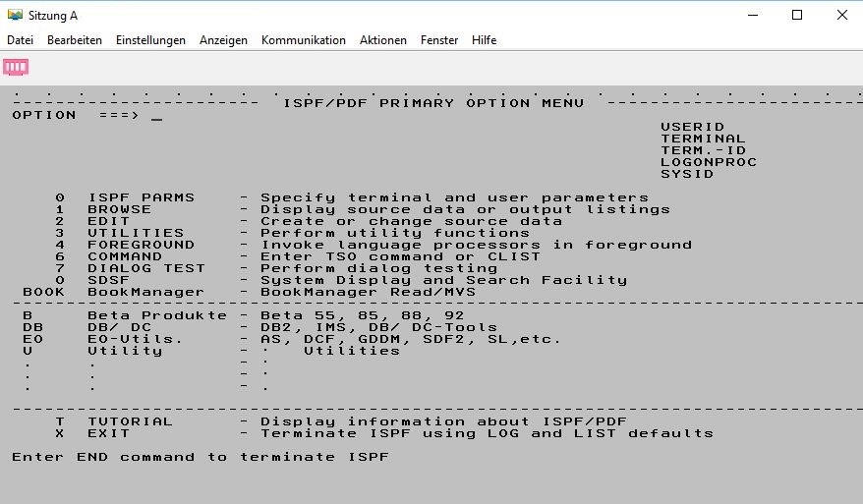863x504 pixels.
Task: Click the Sitzung A window icon
Action: point(15,15)
